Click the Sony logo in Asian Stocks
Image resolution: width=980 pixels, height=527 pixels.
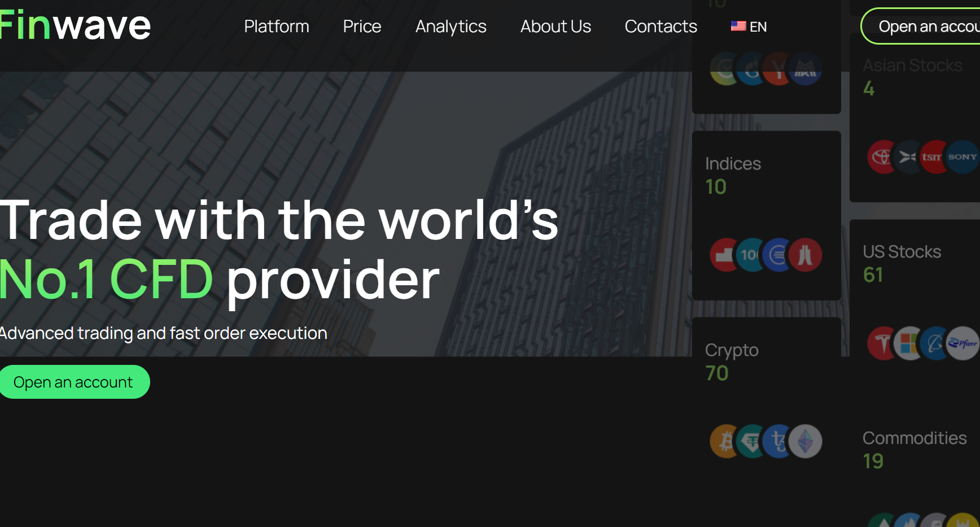click(x=963, y=157)
